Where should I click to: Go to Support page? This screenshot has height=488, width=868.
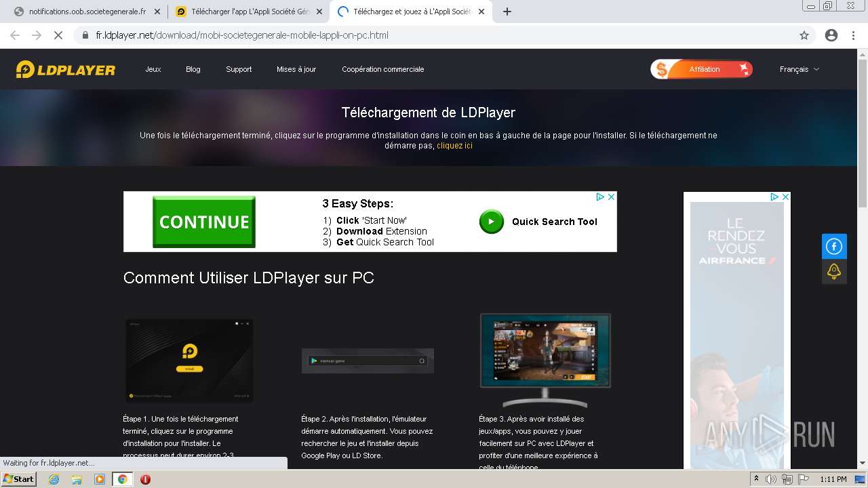239,69
